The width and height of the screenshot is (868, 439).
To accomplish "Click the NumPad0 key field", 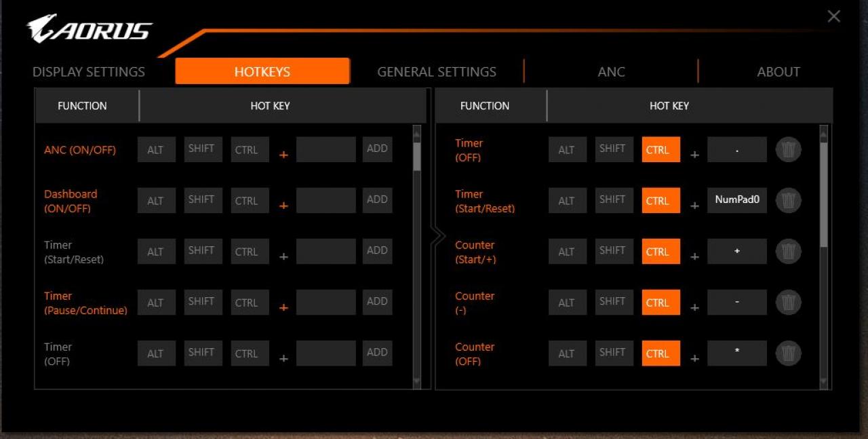I will pyautogui.click(x=737, y=201).
